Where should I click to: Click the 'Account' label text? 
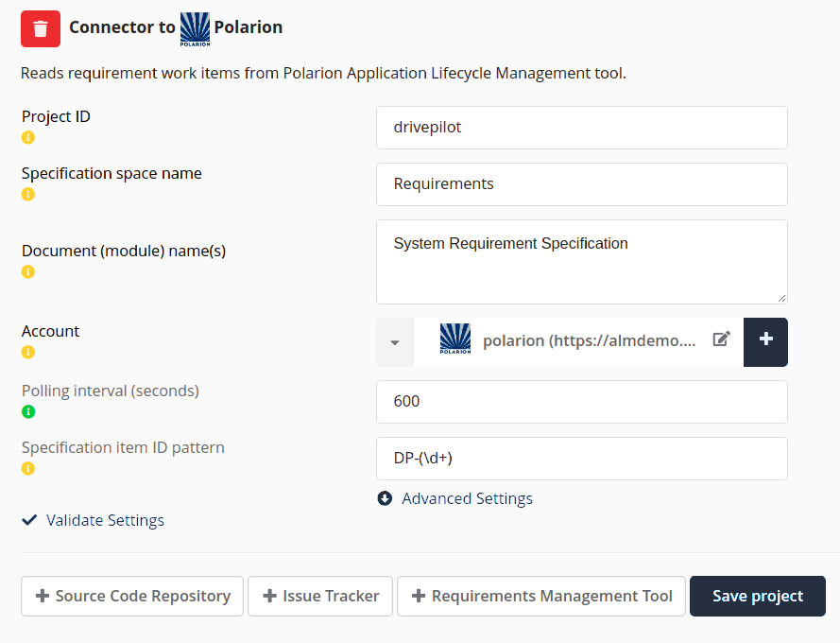(50, 331)
